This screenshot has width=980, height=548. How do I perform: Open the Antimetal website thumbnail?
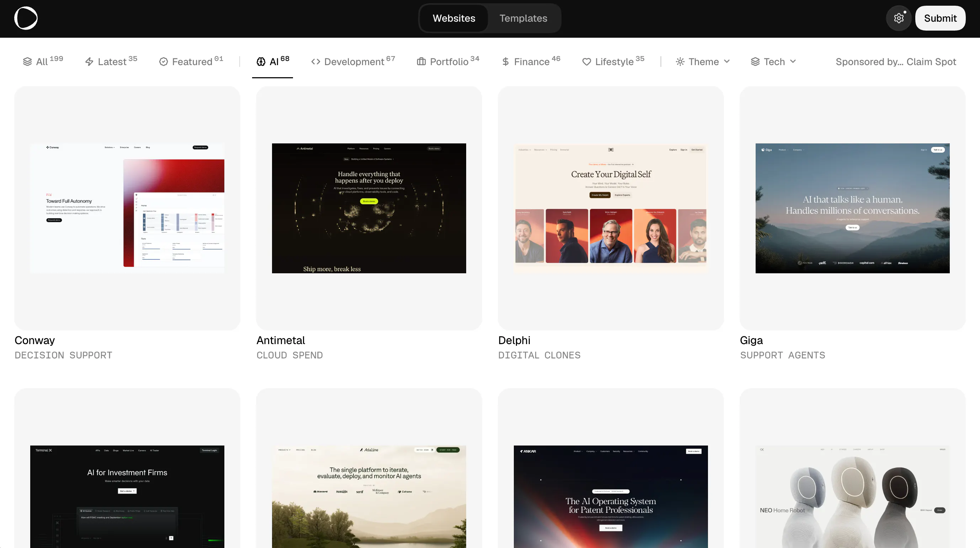point(369,208)
